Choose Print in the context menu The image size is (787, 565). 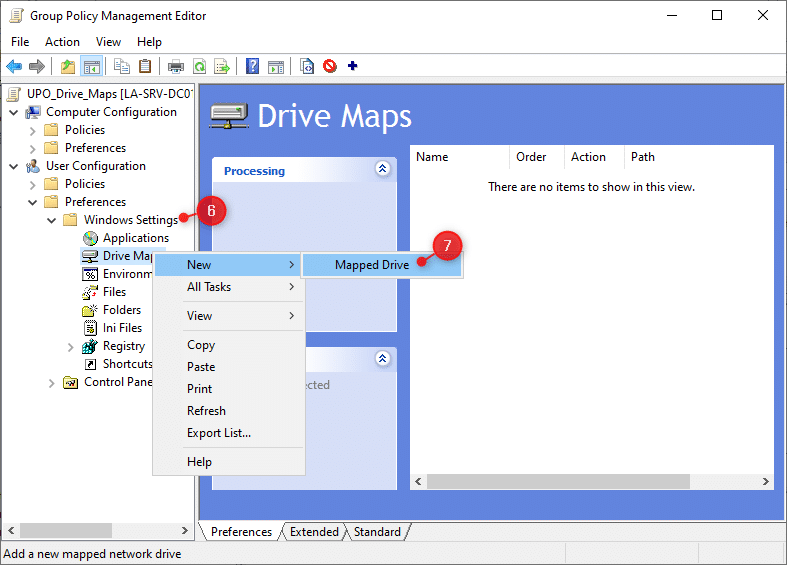tap(229, 389)
